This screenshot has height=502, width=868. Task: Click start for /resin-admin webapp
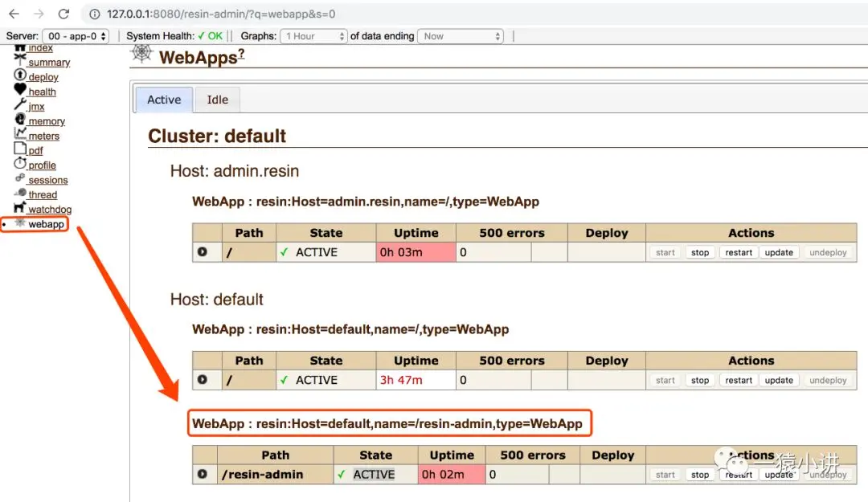point(665,475)
